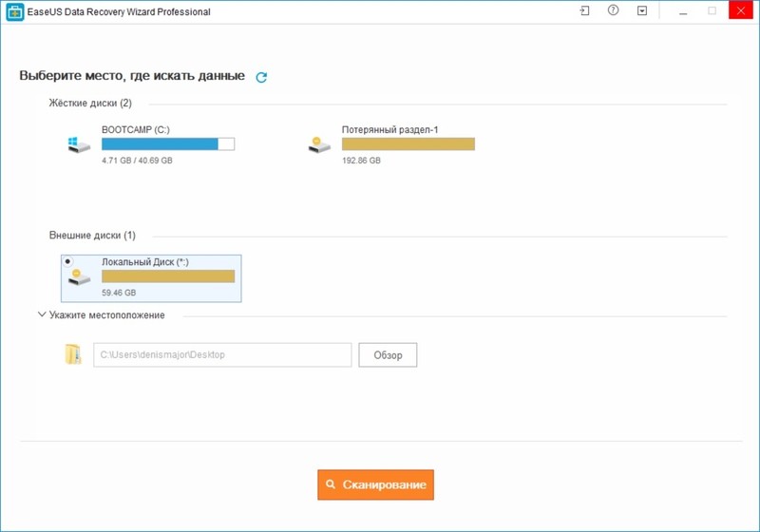
Task: Open the help question mark icon
Action: point(613,11)
